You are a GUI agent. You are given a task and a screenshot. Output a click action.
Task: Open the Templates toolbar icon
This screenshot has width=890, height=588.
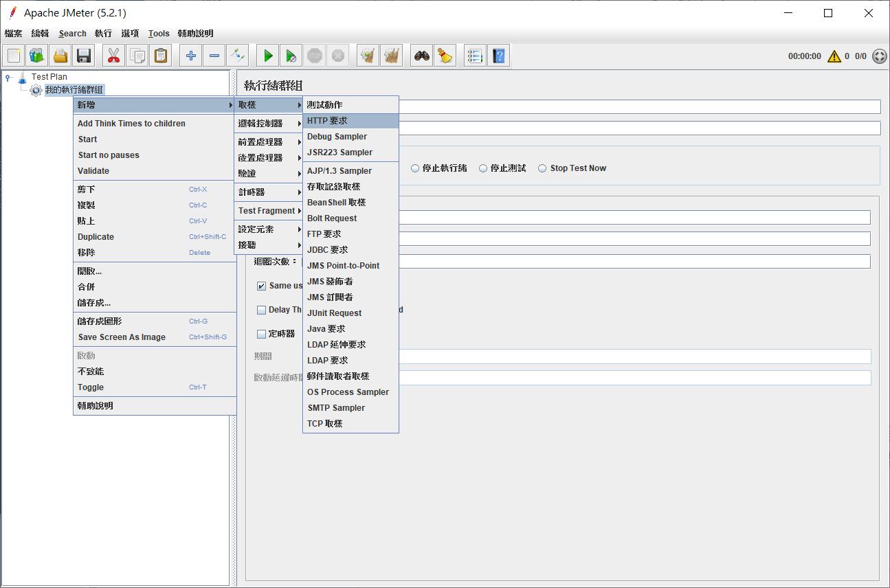[37, 56]
